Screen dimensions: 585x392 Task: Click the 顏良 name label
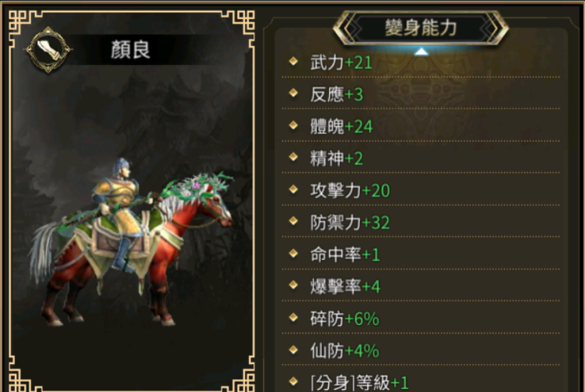click(x=131, y=50)
